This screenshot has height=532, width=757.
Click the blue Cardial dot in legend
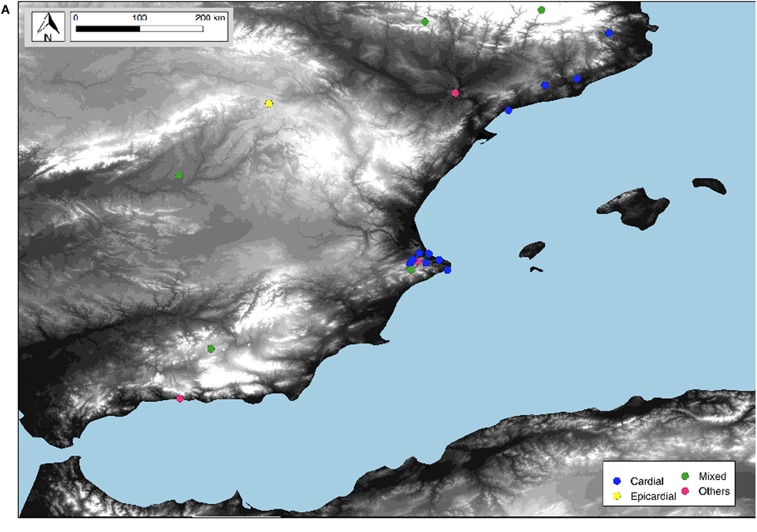click(x=617, y=481)
